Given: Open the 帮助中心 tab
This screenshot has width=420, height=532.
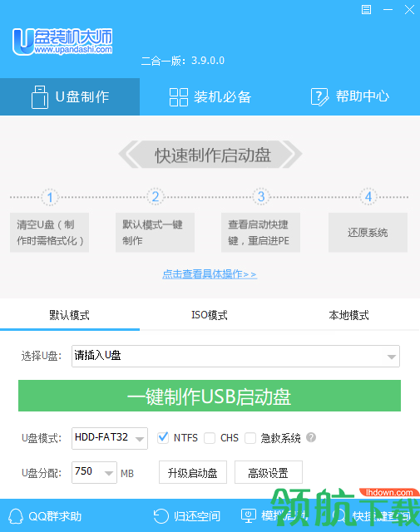Looking at the screenshot, I should pos(350,96).
